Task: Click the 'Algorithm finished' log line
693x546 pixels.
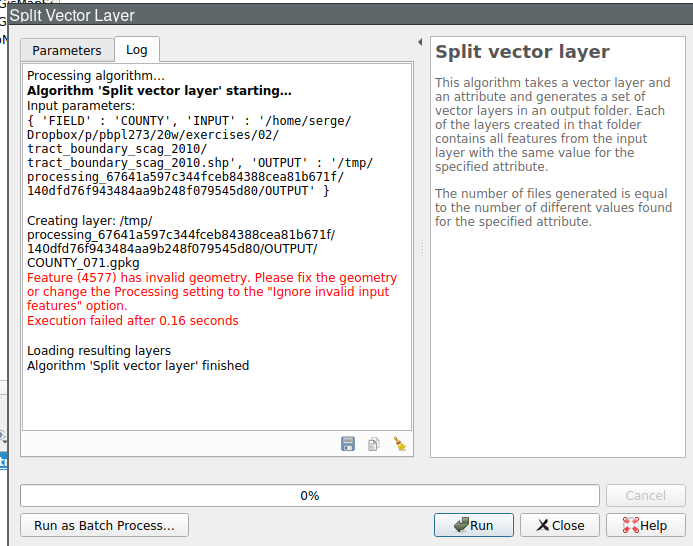Action: tap(138, 366)
